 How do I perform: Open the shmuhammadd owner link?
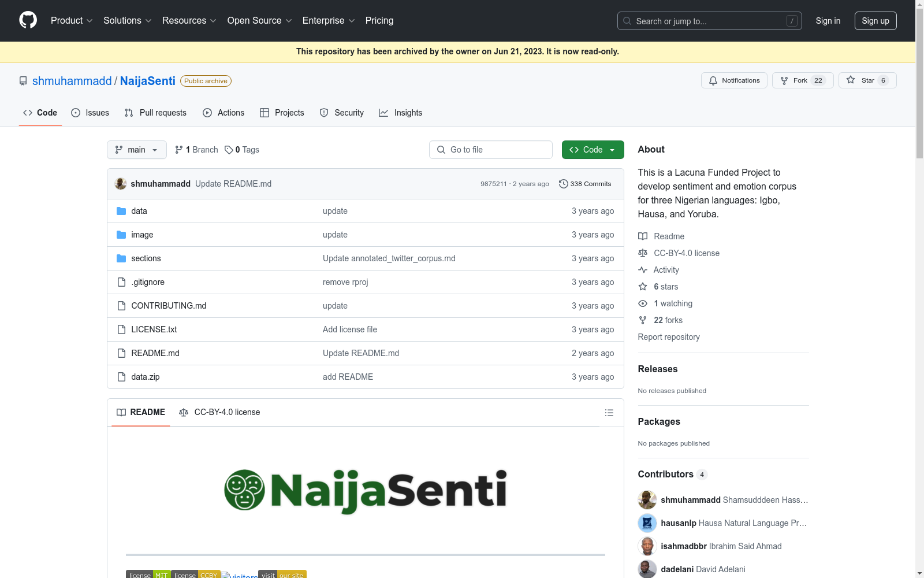tap(72, 81)
